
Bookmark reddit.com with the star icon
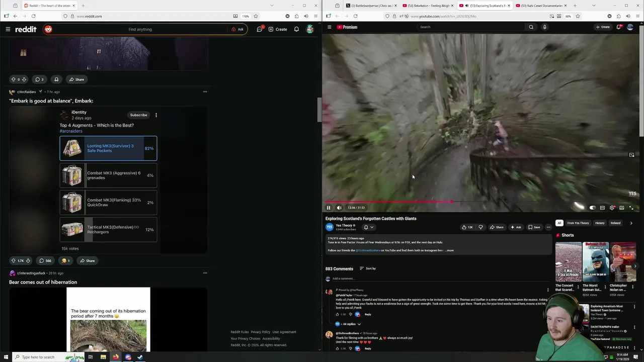256,16
